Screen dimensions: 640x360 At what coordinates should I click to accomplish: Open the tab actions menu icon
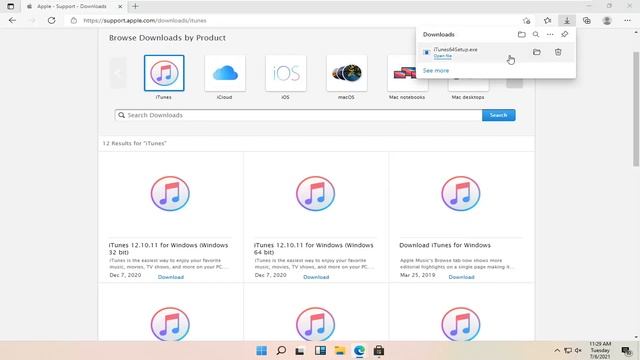[x=11, y=6]
